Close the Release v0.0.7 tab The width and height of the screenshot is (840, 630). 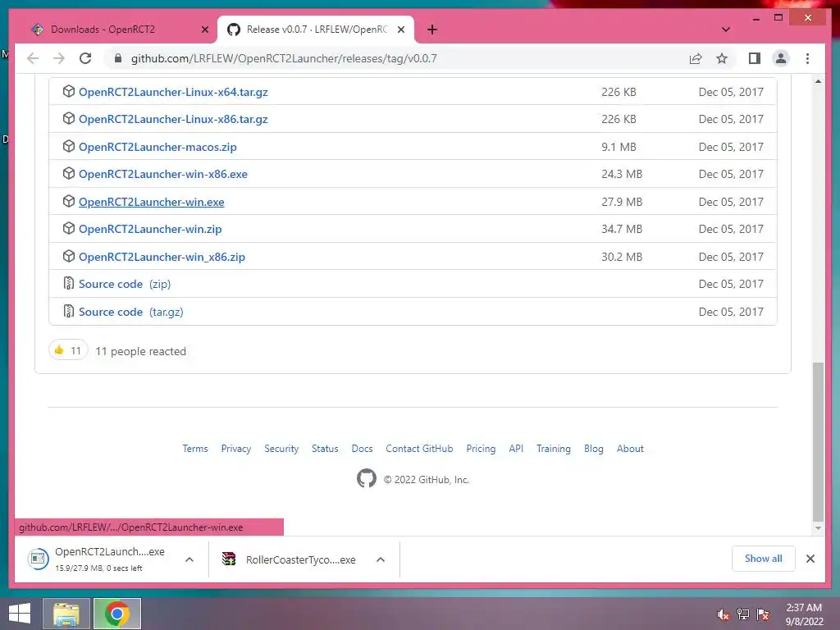[x=400, y=30]
